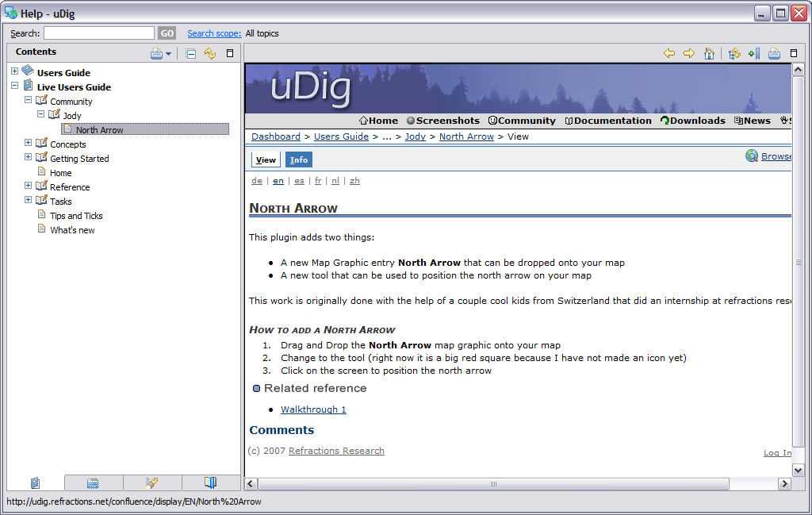
Task: Click the horizontal scrollbar thumb
Action: point(493,483)
